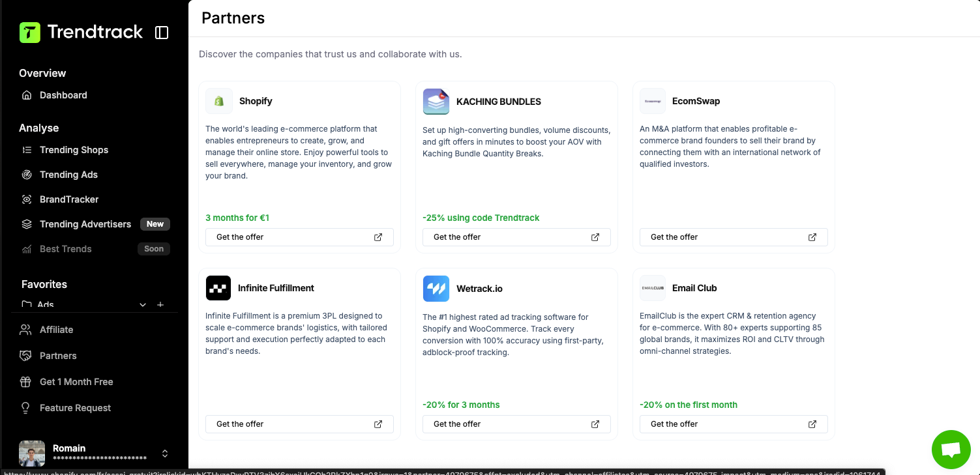The height and width of the screenshot is (475, 980).
Task: Click the EcomSwap logo icon
Action: [x=653, y=102]
